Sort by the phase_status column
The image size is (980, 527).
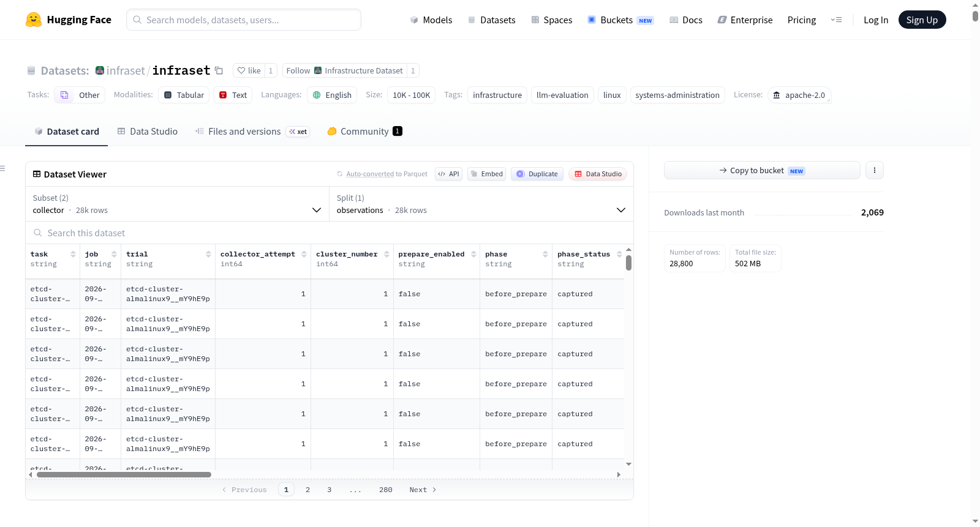click(619, 254)
